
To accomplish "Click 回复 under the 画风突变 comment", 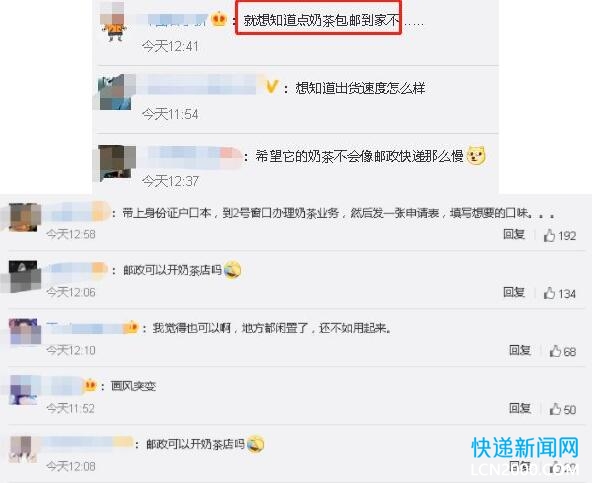I will [x=520, y=408].
